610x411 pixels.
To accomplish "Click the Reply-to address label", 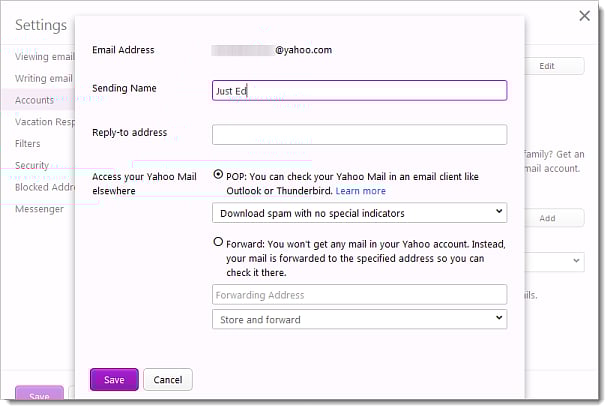I will (130, 133).
